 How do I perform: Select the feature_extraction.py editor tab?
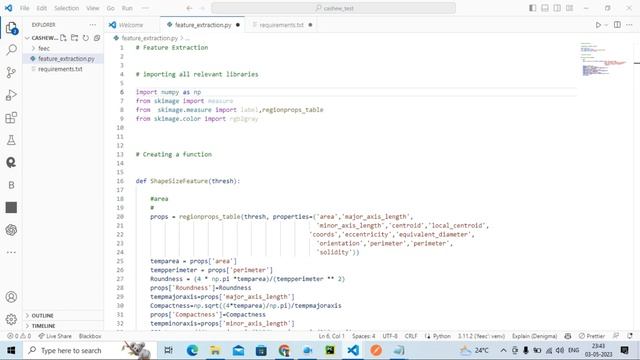click(203, 25)
